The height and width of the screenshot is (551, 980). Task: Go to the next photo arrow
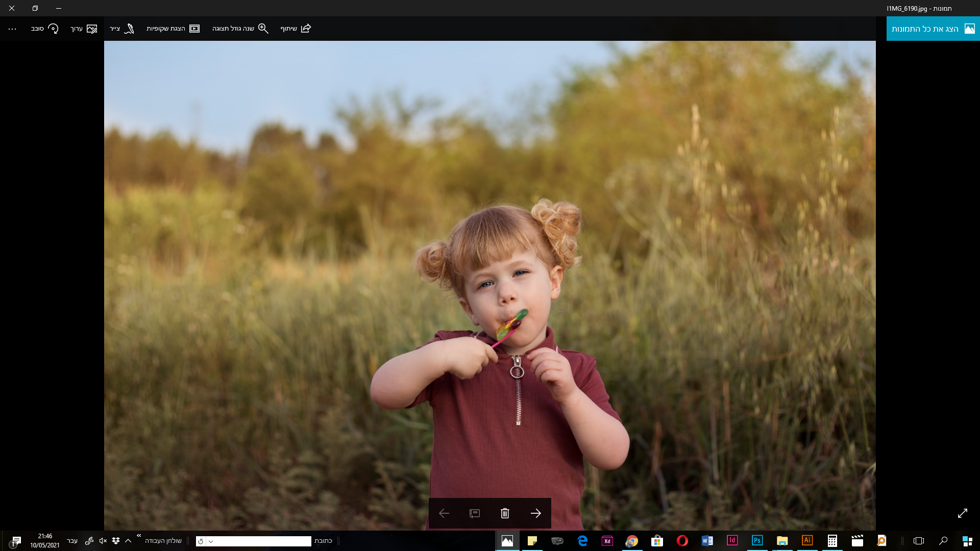[x=535, y=513]
